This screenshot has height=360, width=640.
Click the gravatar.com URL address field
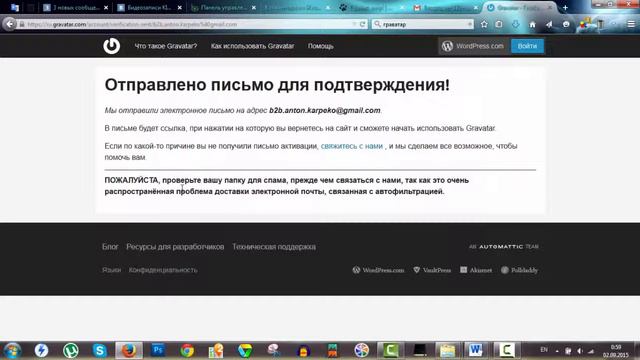click(x=188, y=24)
